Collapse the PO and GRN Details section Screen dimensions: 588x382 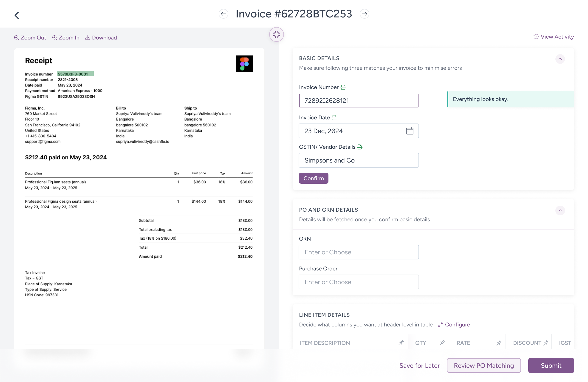[x=560, y=211]
